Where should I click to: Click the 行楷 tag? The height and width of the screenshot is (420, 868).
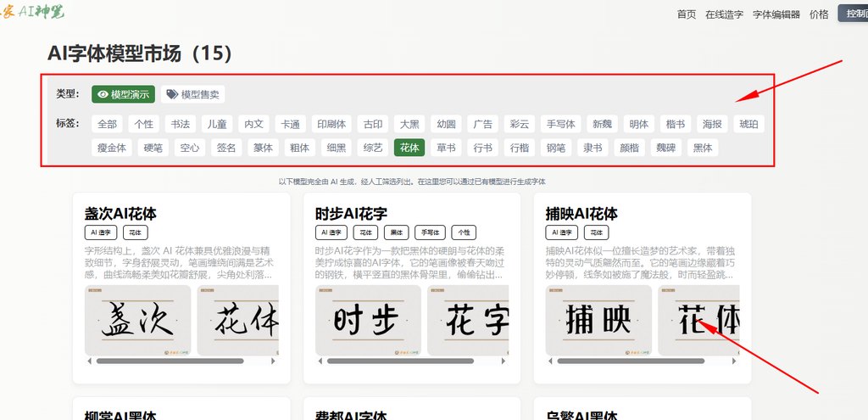click(520, 148)
